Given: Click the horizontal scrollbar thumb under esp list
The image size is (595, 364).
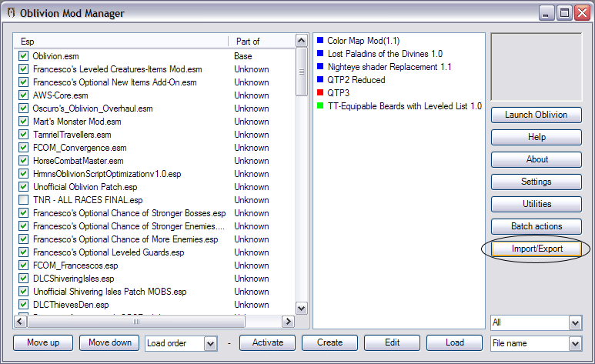Looking at the screenshot, I should [136, 322].
